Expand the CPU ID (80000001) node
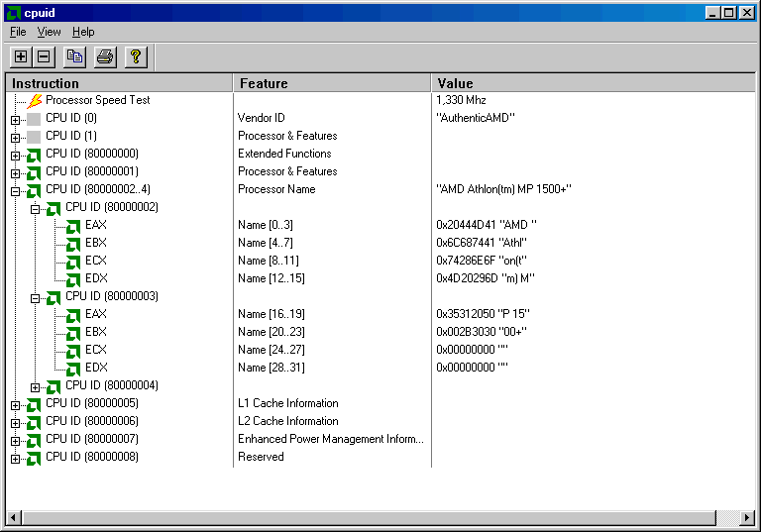761x532 pixels. pos(16,173)
